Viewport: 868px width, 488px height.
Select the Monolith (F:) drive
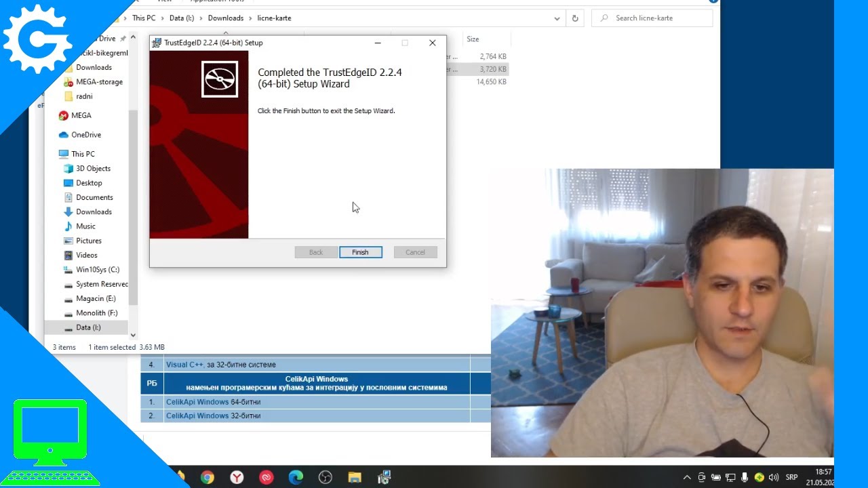tap(96, 313)
